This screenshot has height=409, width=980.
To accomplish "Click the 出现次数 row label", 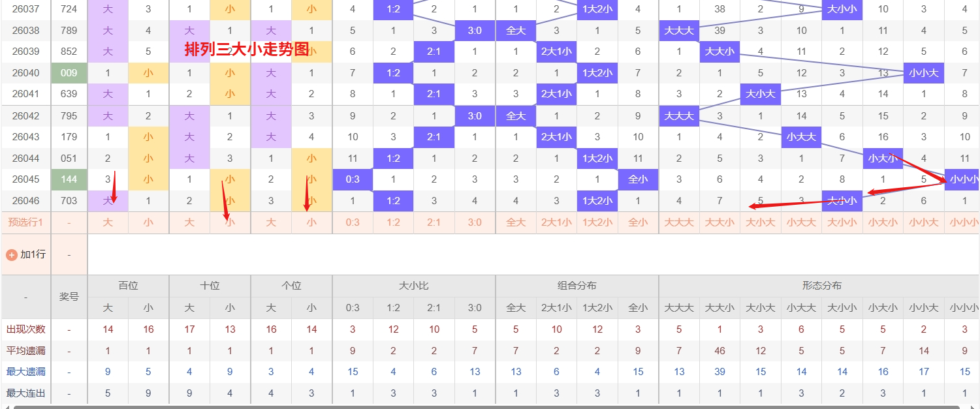I will tap(24, 329).
